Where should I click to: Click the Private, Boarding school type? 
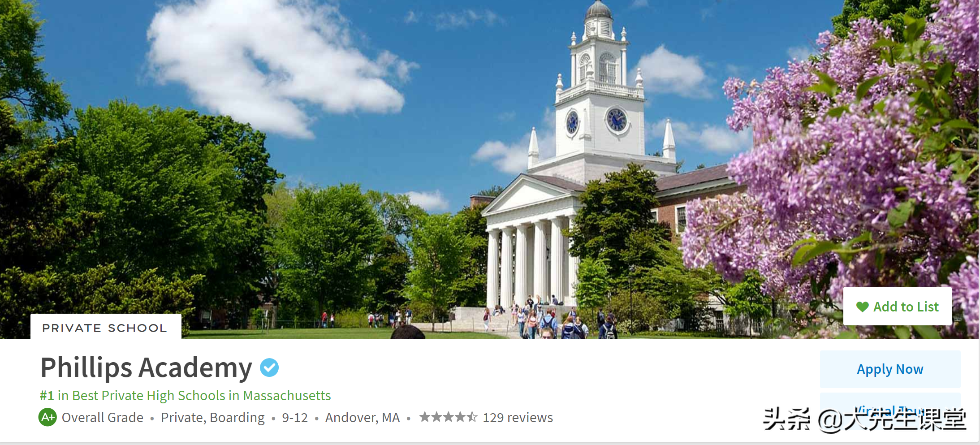[x=213, y=418]
